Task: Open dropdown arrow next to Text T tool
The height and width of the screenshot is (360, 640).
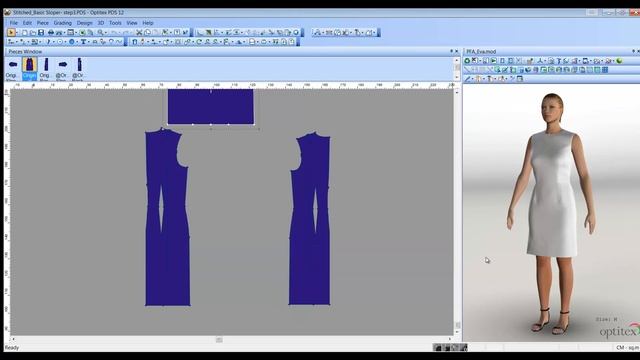Action: point(88,42)
